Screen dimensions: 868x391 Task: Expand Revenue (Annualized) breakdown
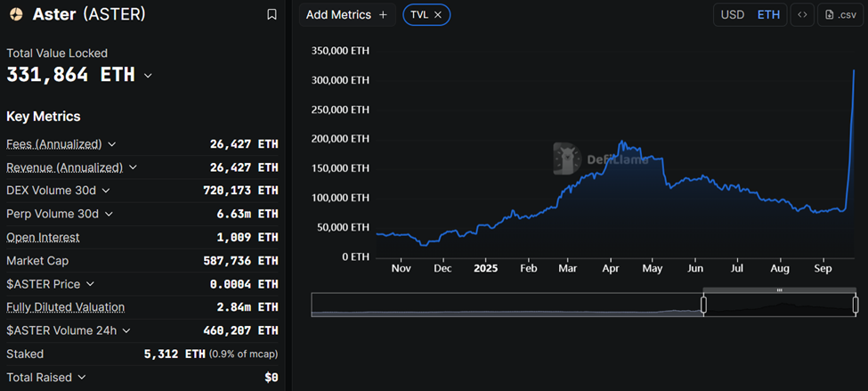(x=133, y=167)
